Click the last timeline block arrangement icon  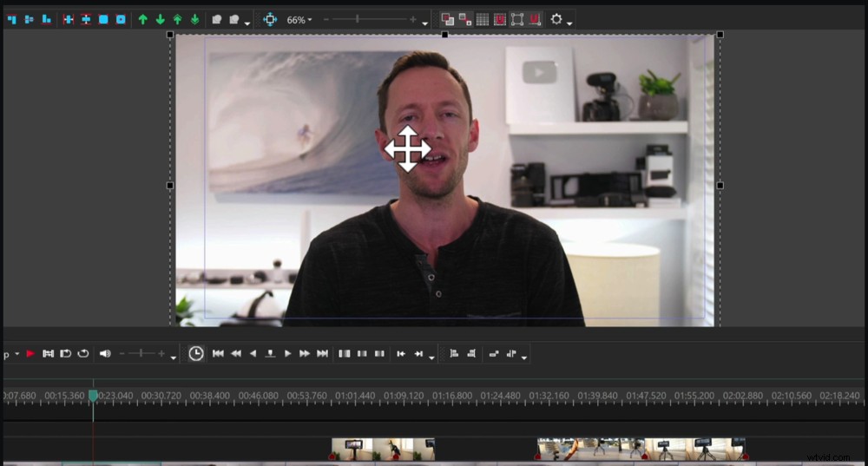511,354
